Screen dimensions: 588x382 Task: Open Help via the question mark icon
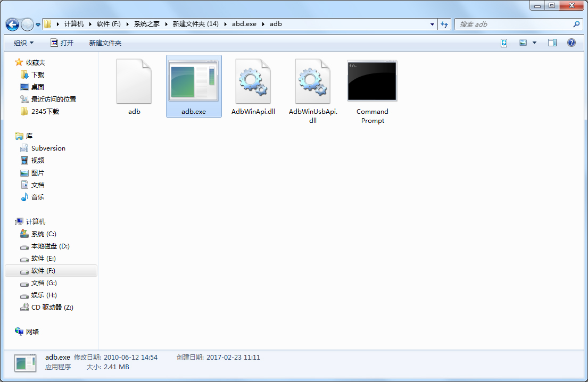(571, 42)
